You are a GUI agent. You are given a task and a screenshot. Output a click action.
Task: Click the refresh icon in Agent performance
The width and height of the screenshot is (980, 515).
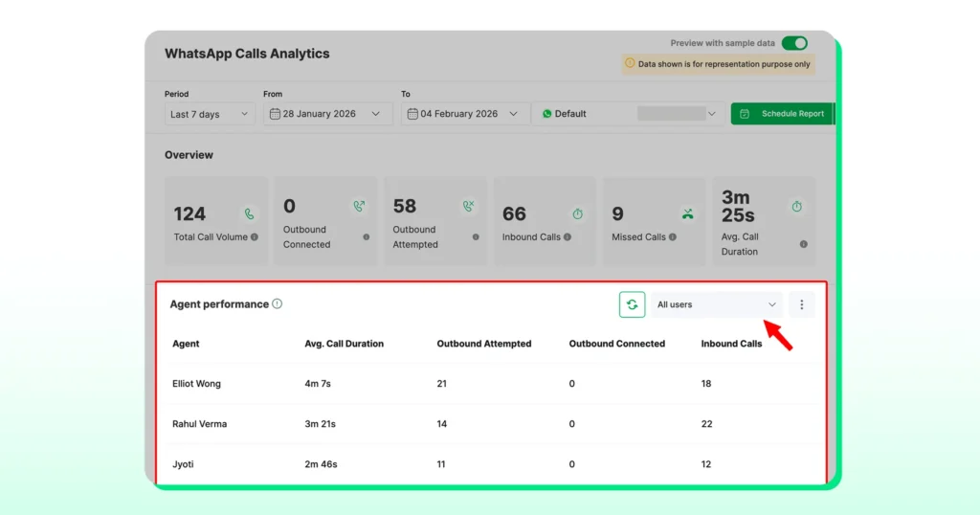pyautogui.click(x=632, y=304)
